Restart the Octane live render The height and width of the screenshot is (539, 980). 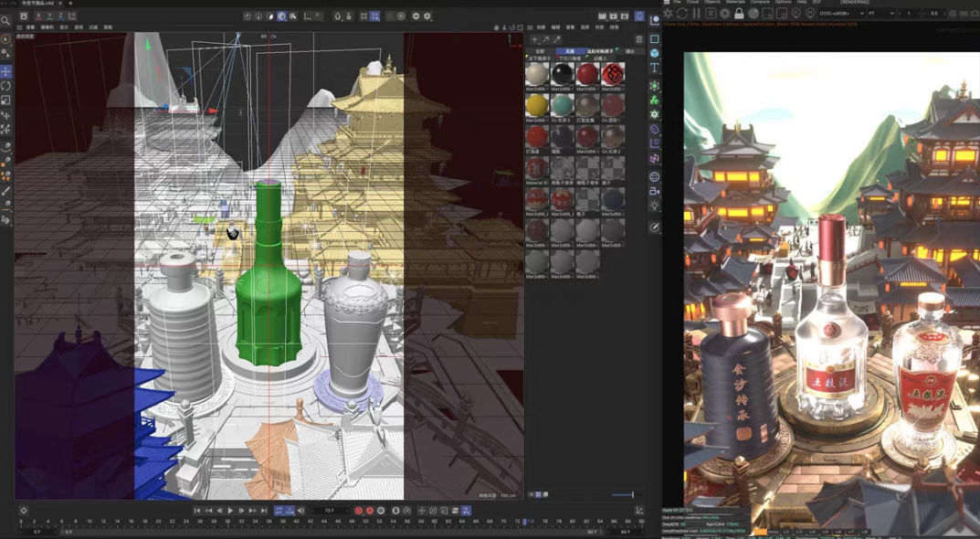point(681,14)
